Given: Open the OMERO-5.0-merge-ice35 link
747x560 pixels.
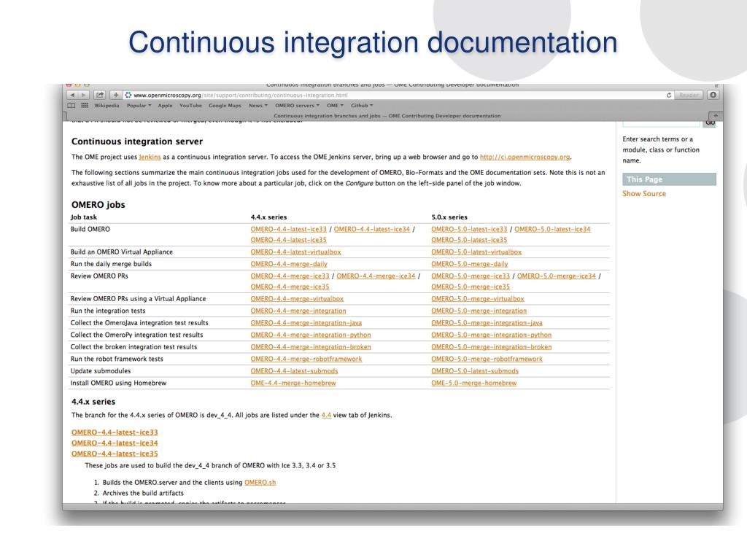Looking at the screenshot, I should (471, 287).
